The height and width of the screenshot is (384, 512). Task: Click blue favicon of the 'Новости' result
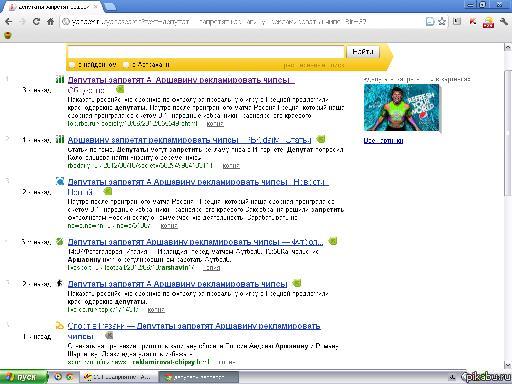click(60, 181)
